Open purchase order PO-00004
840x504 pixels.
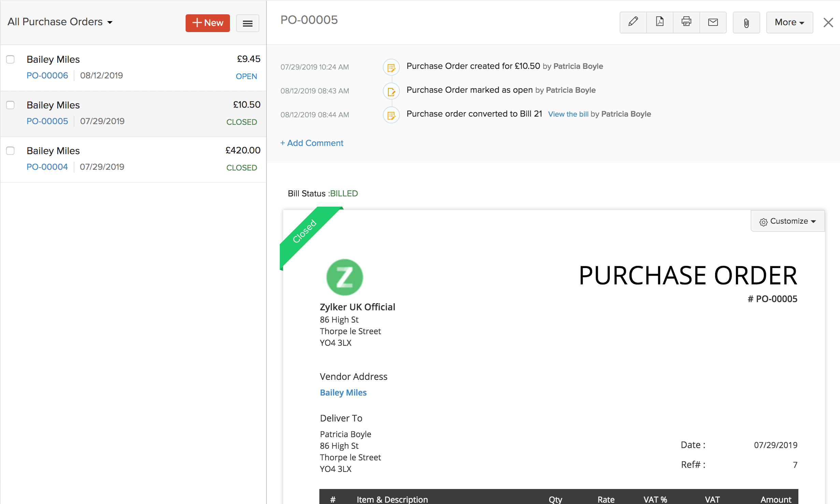click(x=47, y=167)
